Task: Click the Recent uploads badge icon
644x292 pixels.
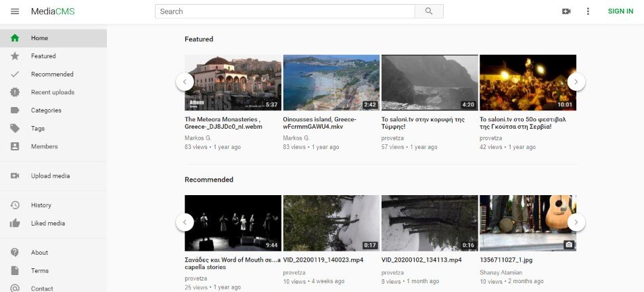Action: (x=15, y=93)
